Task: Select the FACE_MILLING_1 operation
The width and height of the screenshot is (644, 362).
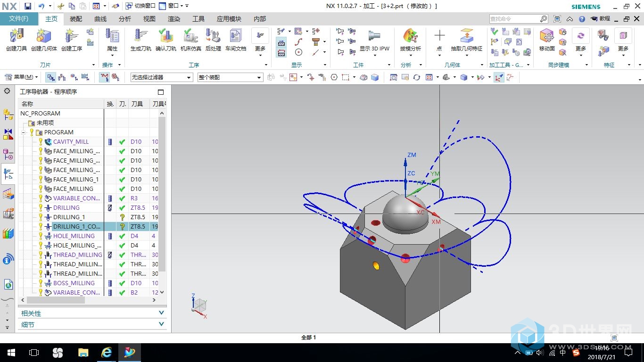Action: (x=76, y=179)
